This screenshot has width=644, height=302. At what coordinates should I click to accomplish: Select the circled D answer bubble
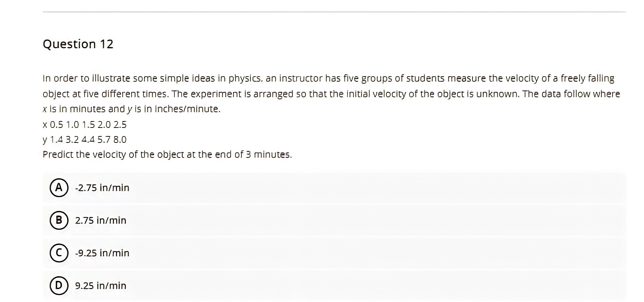click(x=59, y=285)
